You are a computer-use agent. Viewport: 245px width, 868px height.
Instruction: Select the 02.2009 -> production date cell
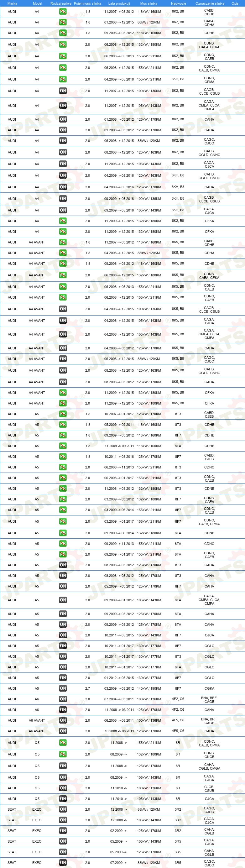(x=118, y=831)
